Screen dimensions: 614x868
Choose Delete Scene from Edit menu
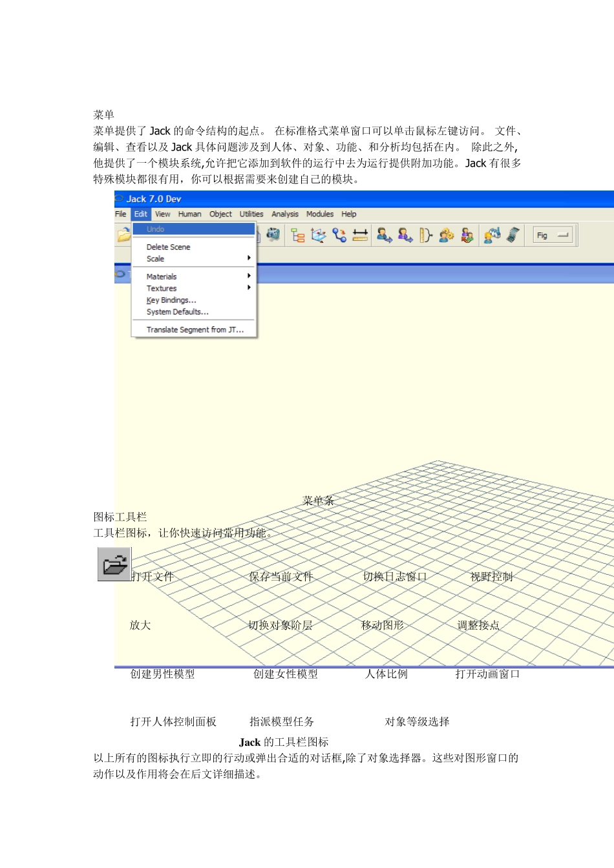(x=194, y=247)
